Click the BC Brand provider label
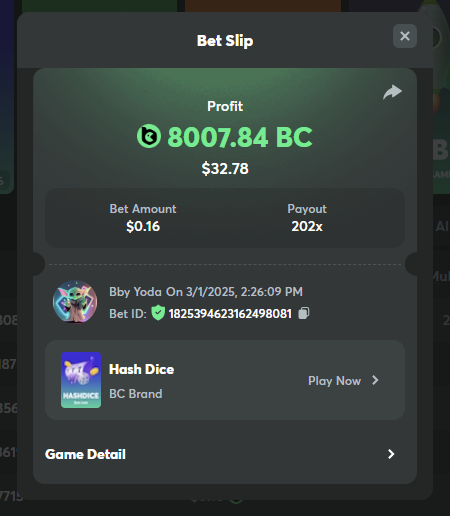Viewport: 450px width, 516px height. tap(136, 394)
